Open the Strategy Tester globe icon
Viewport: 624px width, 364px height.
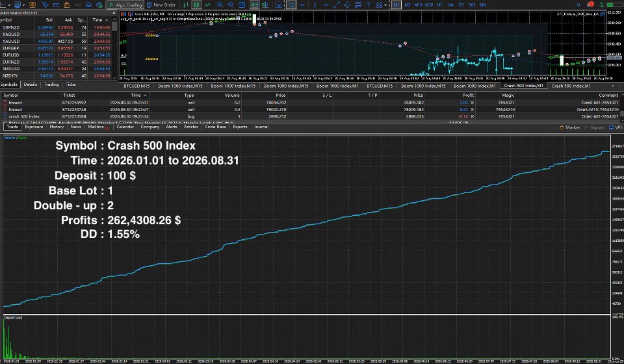[x=99, y=5]
